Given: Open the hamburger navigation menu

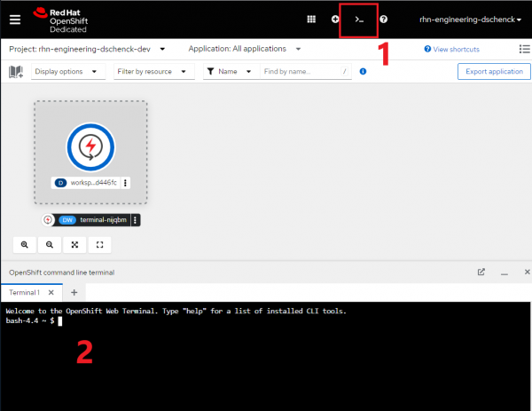Looking at the screenshot, I should pyautogui.click(x=14, y=20).
